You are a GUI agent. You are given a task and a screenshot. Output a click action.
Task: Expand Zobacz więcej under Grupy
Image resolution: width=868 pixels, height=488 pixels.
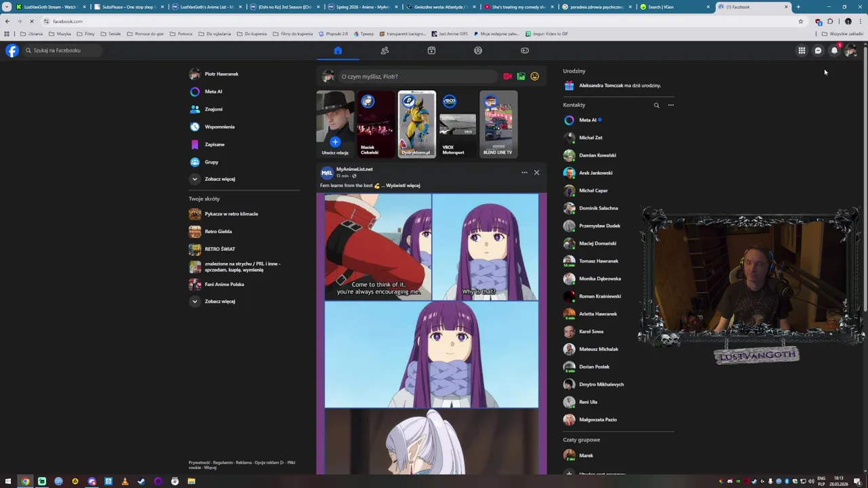point(244,179)
